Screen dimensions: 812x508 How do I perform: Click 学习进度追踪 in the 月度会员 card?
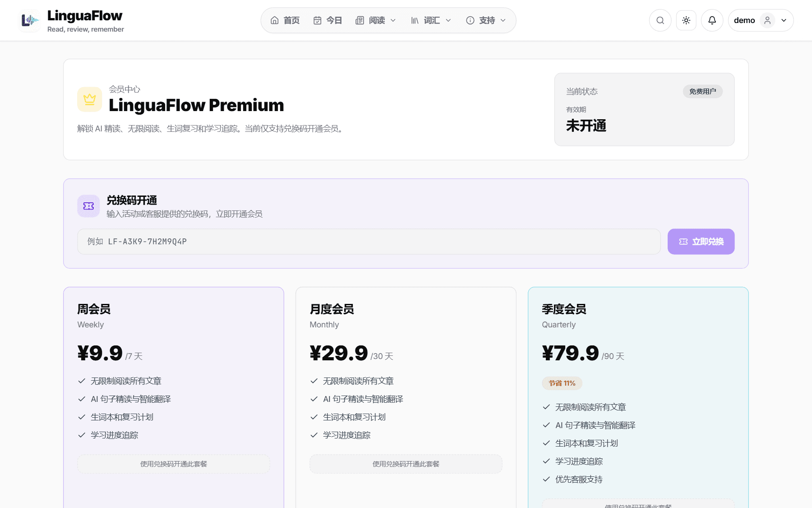(346, 435)
